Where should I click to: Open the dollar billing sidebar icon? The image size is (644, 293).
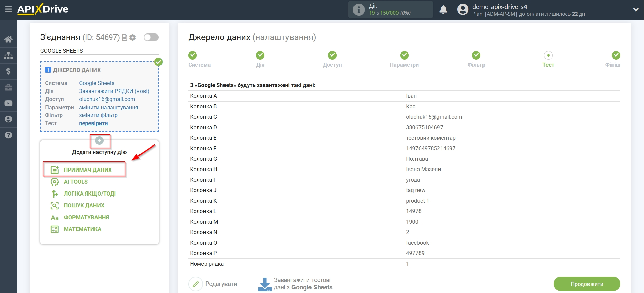[x=8, y=71]
